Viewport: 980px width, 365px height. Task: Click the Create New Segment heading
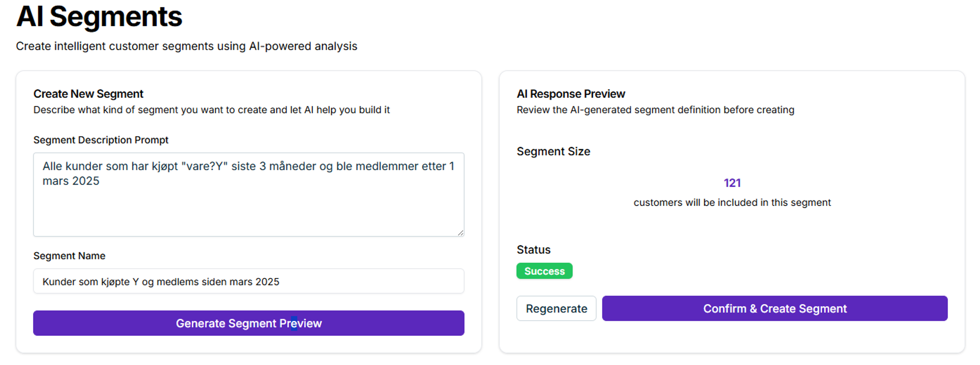88,94
